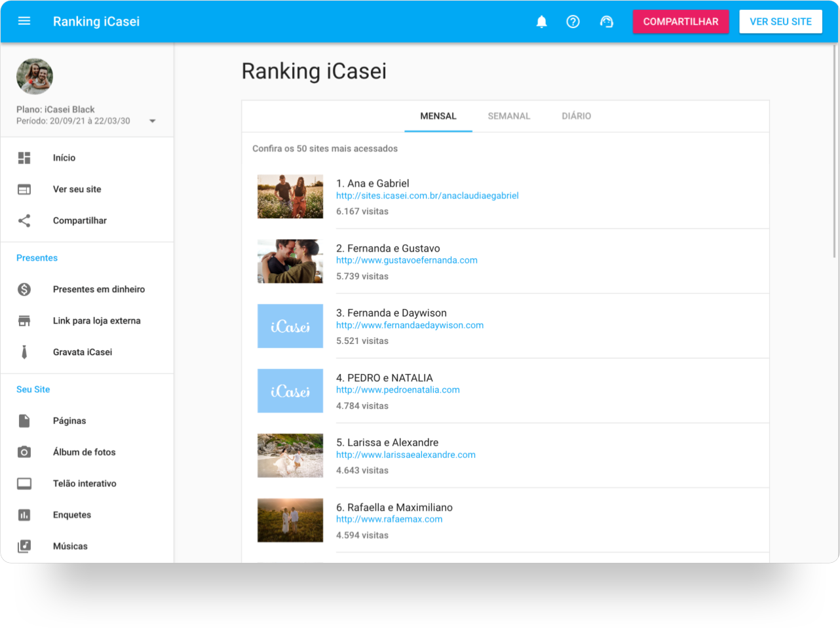Click the Larissa e Alexandre photo thumbnail

[290, 455]
